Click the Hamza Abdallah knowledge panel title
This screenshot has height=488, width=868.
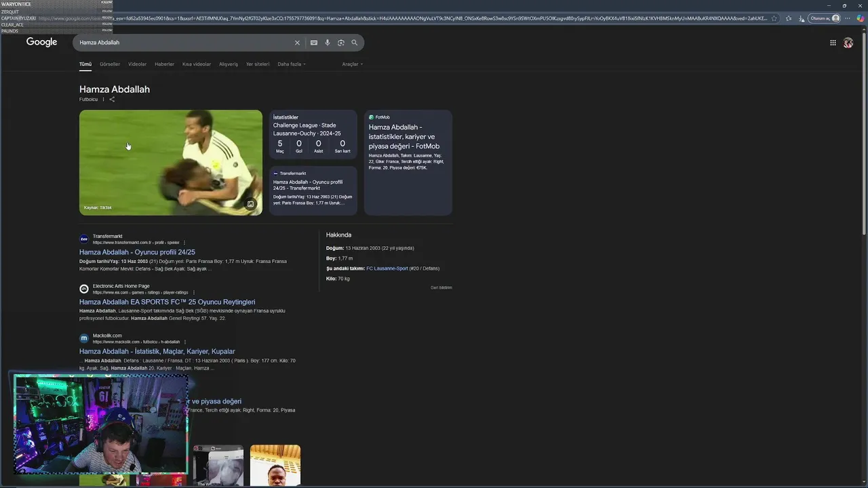115,89
